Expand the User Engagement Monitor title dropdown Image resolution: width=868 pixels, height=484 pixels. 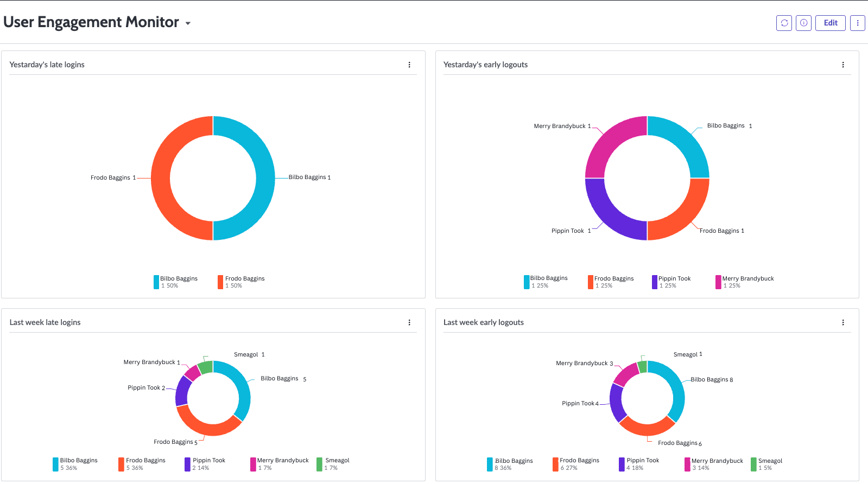[x=188, y=23]
